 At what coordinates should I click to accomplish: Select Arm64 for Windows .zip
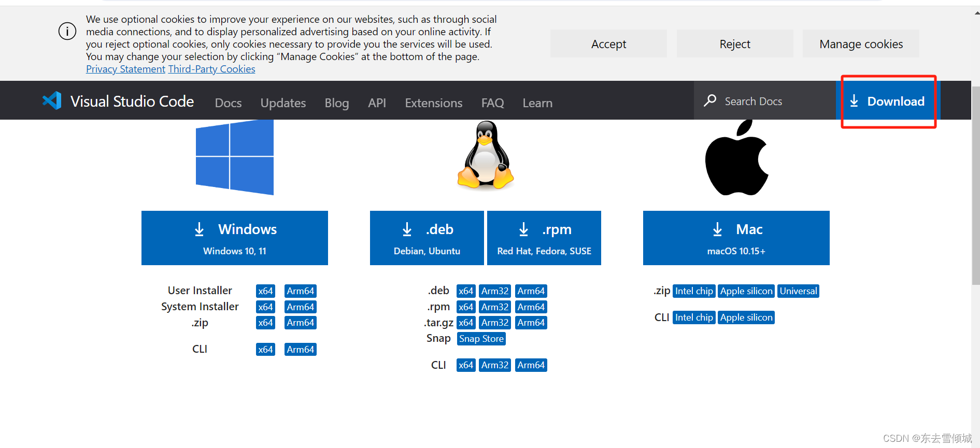tap(301, 323)
